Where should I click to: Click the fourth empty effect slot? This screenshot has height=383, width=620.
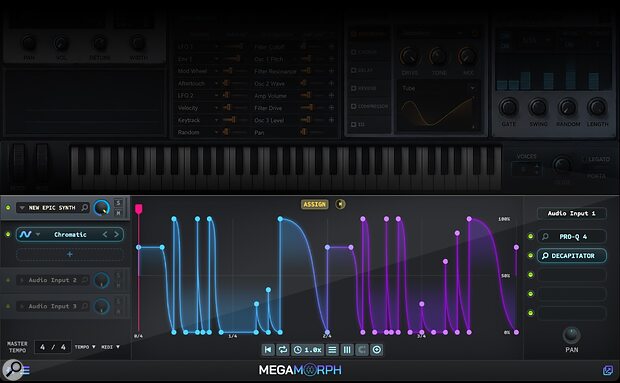(571, 294)
